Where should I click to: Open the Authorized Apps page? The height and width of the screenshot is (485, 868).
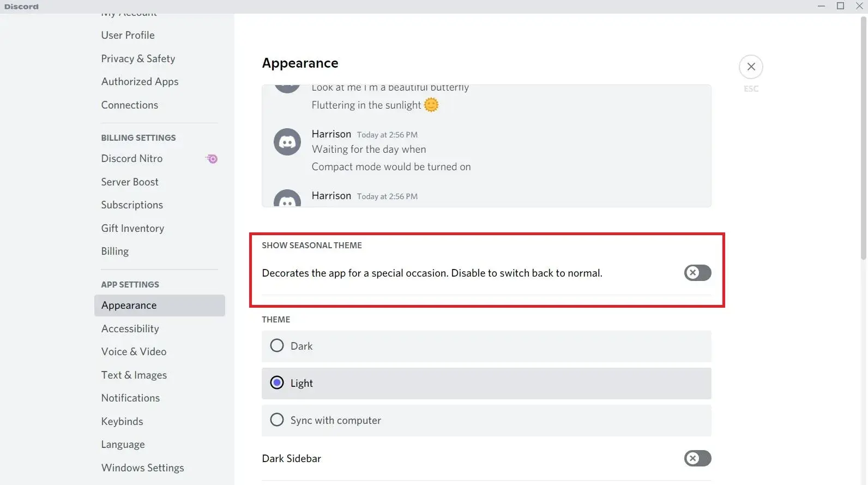pos(140,81)
